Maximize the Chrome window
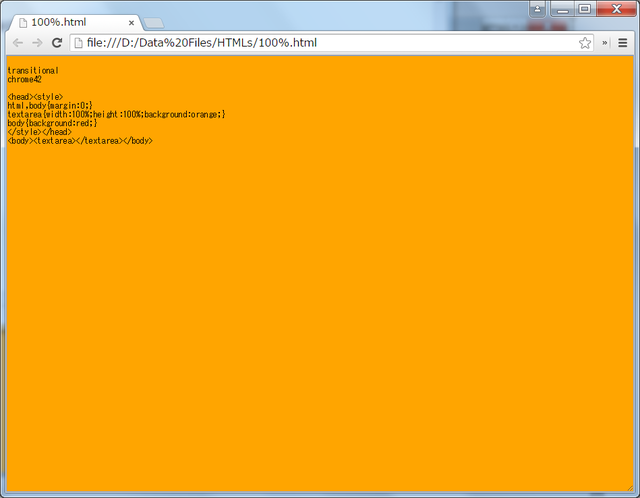This screenshot has width=640, height=498. [585, 9]
